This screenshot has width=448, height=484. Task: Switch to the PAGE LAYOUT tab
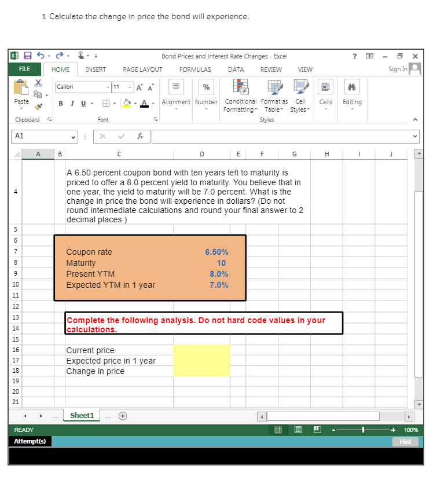(x=142, y=69)
